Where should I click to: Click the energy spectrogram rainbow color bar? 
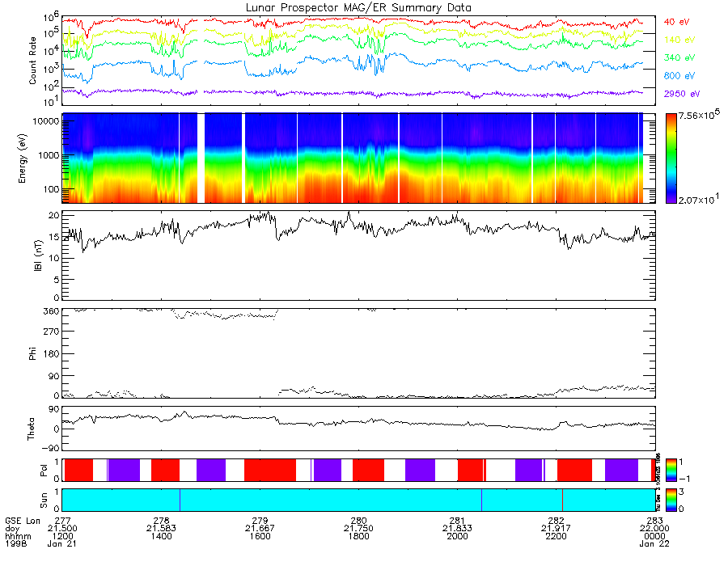pyautogui.click(x=671, y=158)
